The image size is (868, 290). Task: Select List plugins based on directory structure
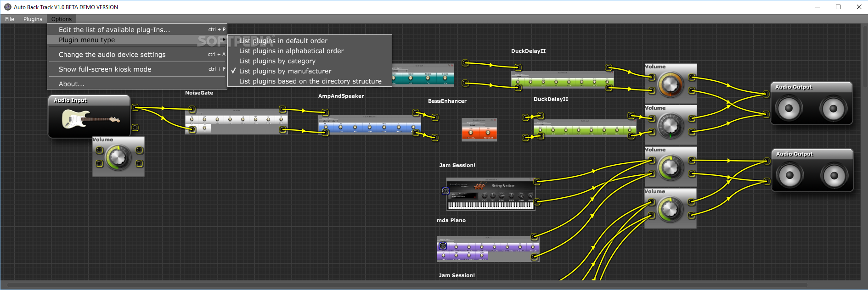click(x=310, y=81)
